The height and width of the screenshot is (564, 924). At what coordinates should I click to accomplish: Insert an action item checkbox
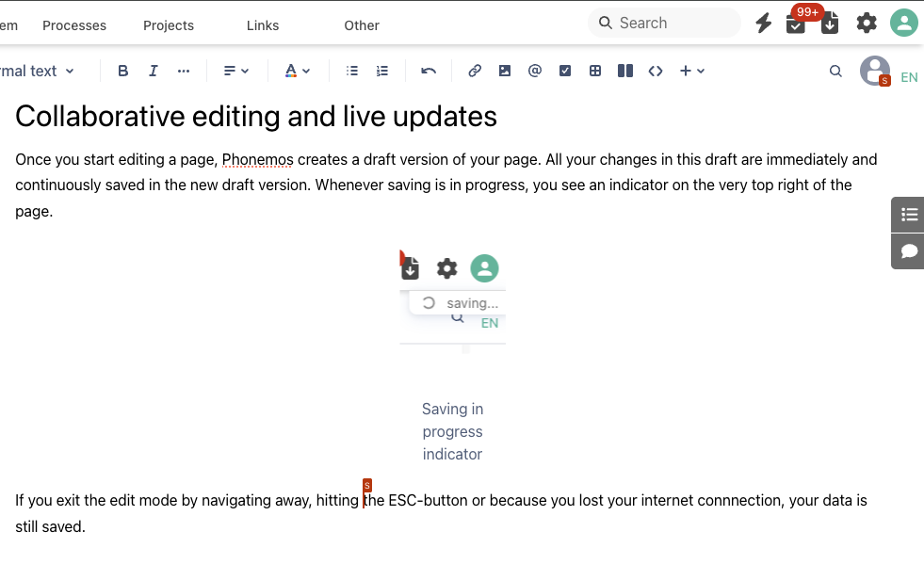(565, 71)
